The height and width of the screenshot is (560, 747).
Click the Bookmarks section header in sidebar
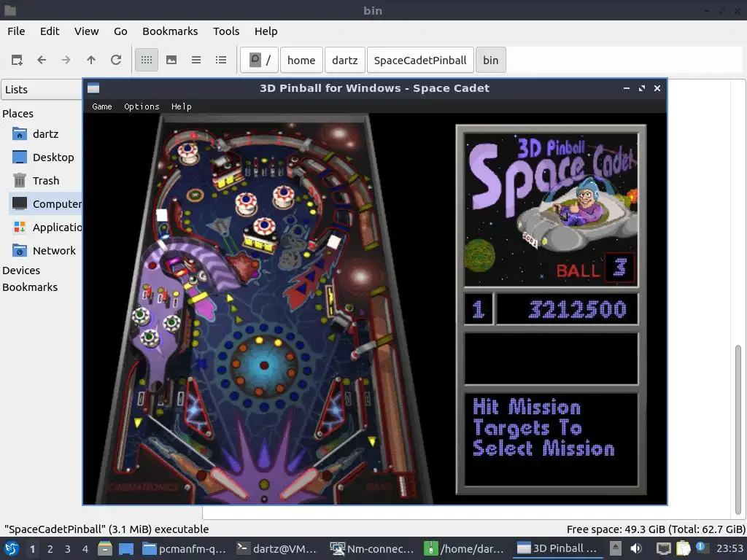[30, 287]
